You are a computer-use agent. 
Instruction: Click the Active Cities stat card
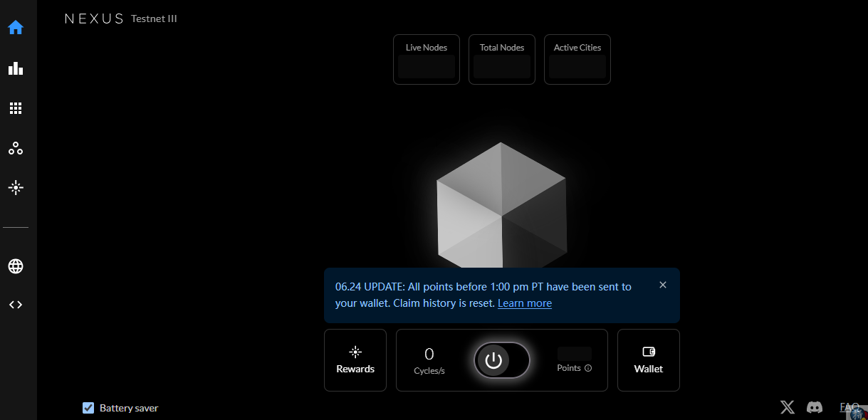point(577,60)
